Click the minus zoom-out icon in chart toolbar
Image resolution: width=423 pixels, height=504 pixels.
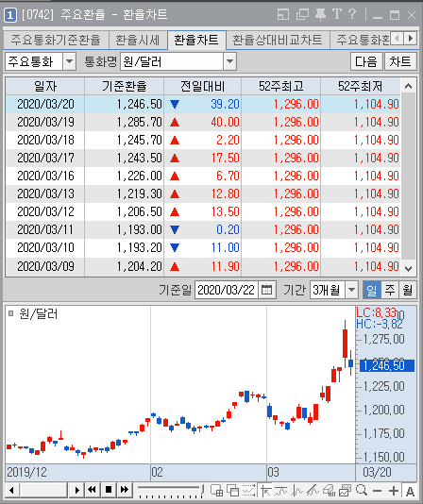[x=378, y=491]
